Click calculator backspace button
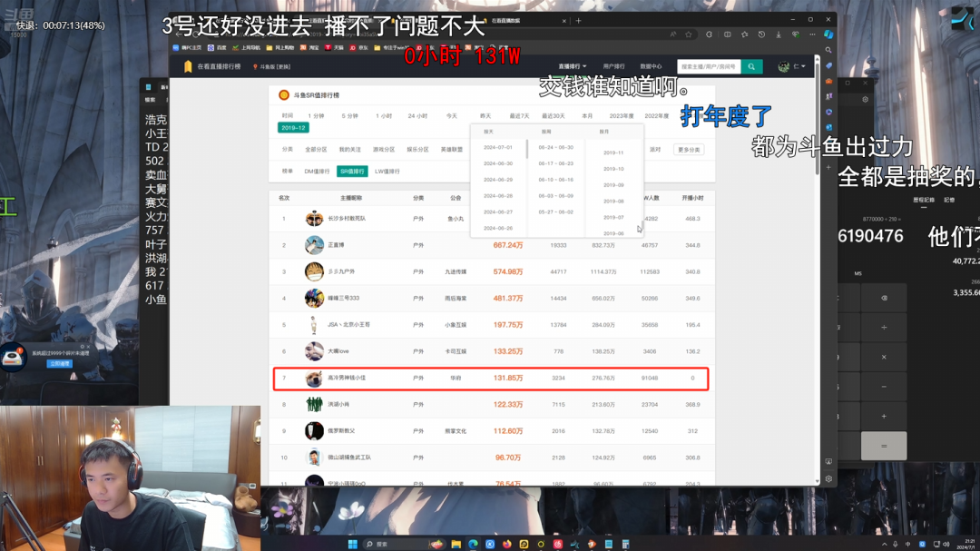 tap(884, 299)
